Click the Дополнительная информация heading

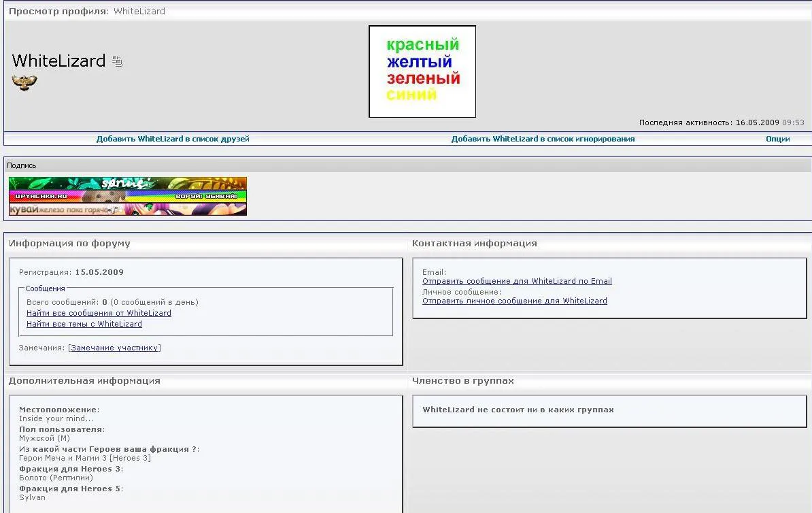(x=84, y=380)
